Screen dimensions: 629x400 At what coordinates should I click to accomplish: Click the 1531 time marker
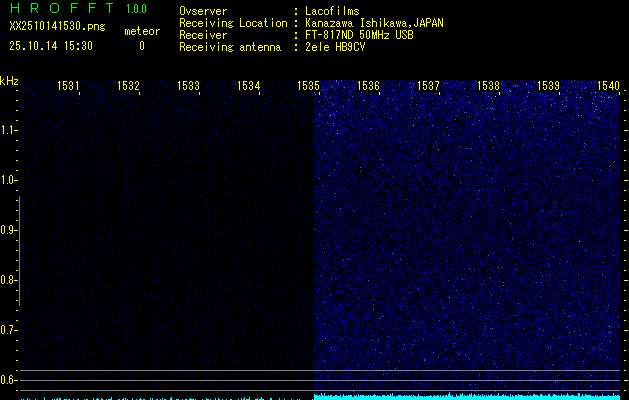point(69,87)
